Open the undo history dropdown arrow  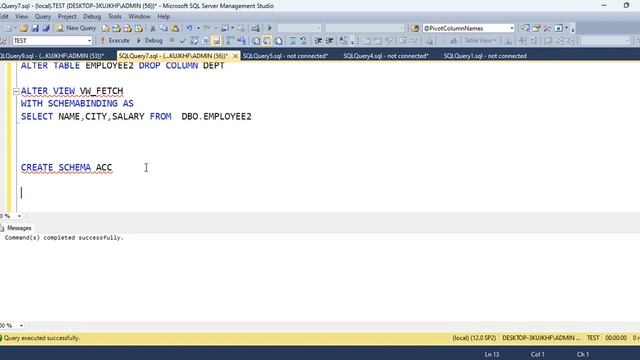198,28
